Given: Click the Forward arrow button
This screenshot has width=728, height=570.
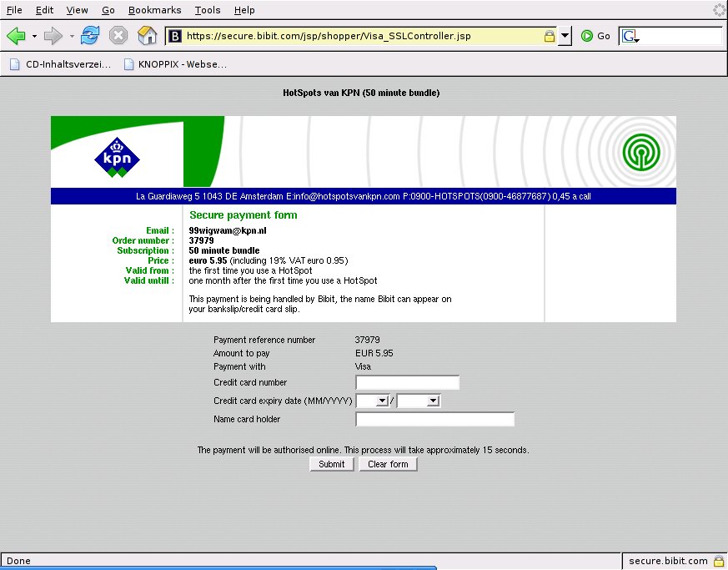Looking at the screenshot, I should click(53, 36).
